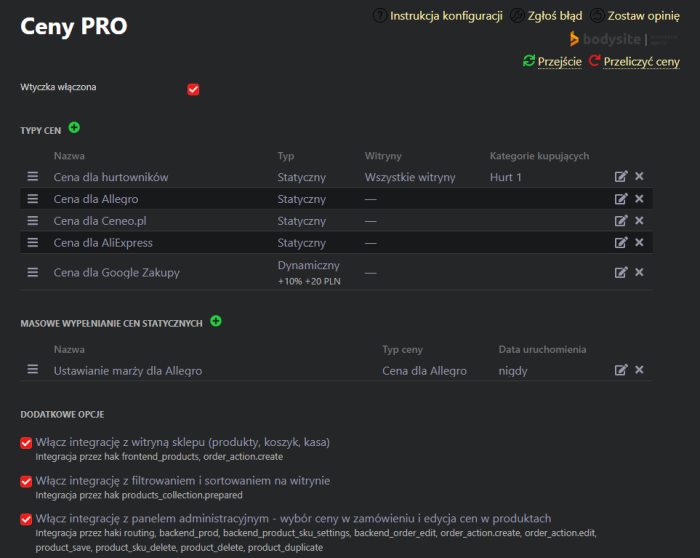Viewport: 700px width, 558px height.
Task: Edit Cena dla Google Zakupy price type
Action: [x=621, y=272]
